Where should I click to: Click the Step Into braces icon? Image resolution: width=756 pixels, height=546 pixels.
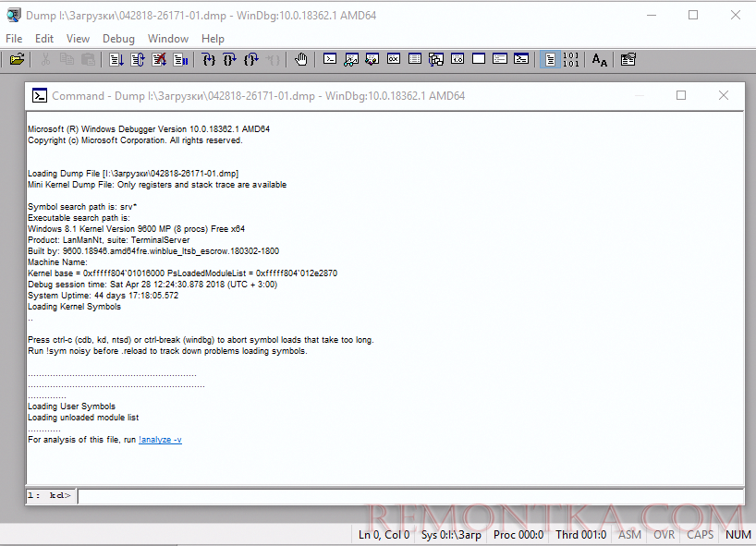tap(208, 60)
